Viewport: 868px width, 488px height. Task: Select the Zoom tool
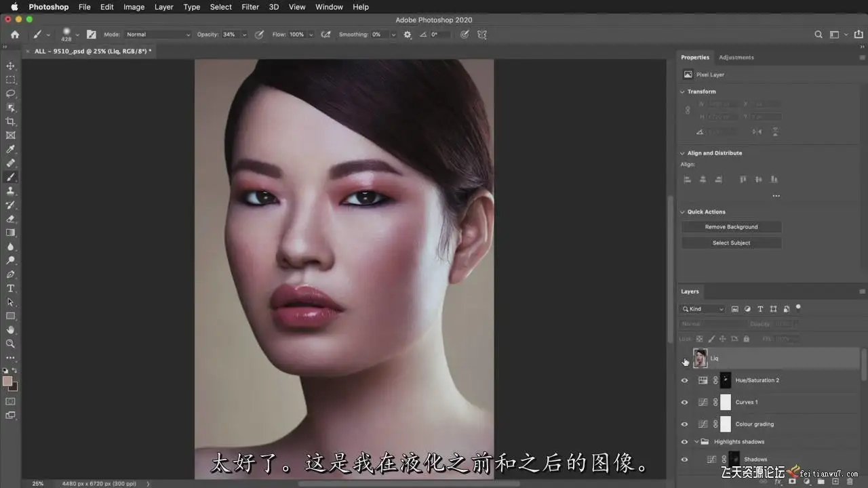(x=10, y=344)
